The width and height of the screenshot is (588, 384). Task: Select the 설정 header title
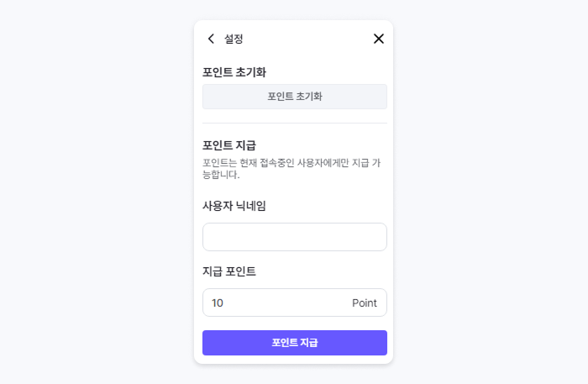click(x=234, y=39)
